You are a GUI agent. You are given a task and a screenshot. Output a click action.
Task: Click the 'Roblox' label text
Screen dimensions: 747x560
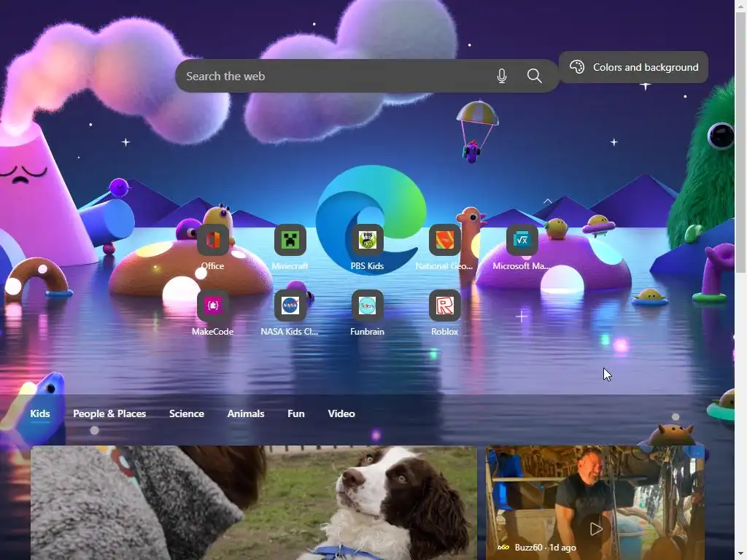[444, 332]
